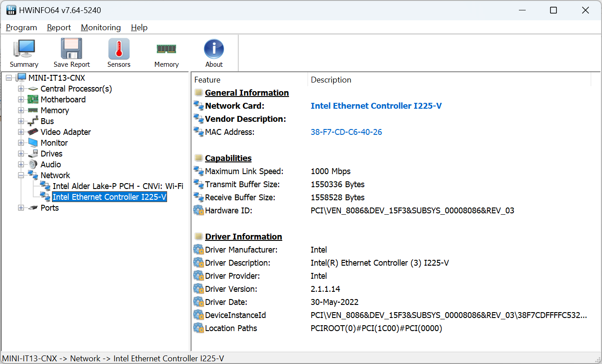The height and width of the screenshot is (364, 602).
Task: Open the Help menu
Action: click(139, 28)
